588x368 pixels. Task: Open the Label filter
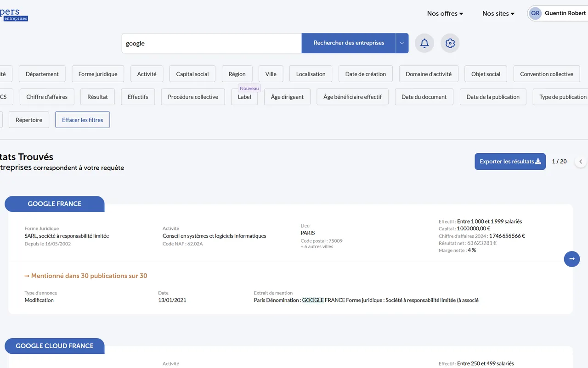(x=244, y=97)
